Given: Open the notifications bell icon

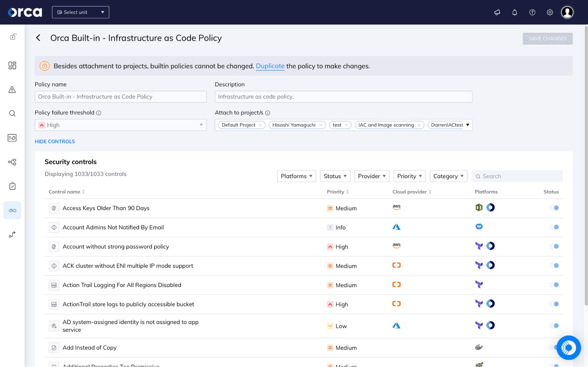Looking at the screenshot, I should tap(514, 12).
